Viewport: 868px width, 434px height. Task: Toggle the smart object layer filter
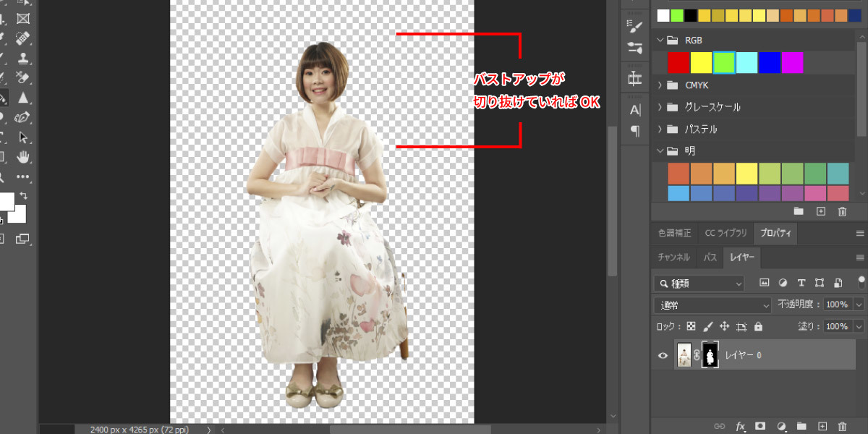tap(838, 283)
